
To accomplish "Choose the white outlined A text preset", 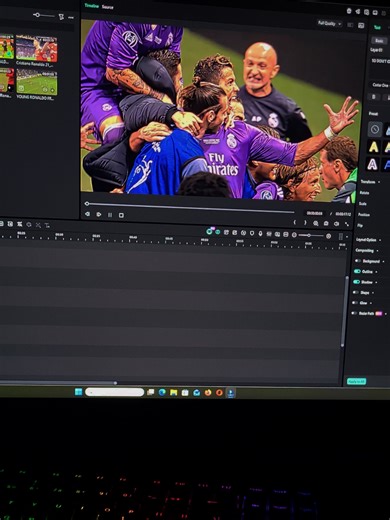I will click(x=372, y=164).
